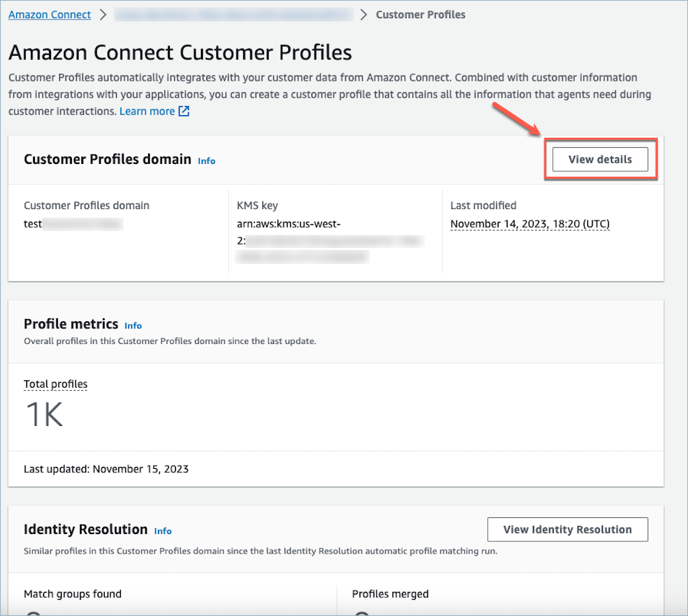Viewport: 688px width, 616px height.
Task: Click the Match groups found label
Action: click(73, 594)
